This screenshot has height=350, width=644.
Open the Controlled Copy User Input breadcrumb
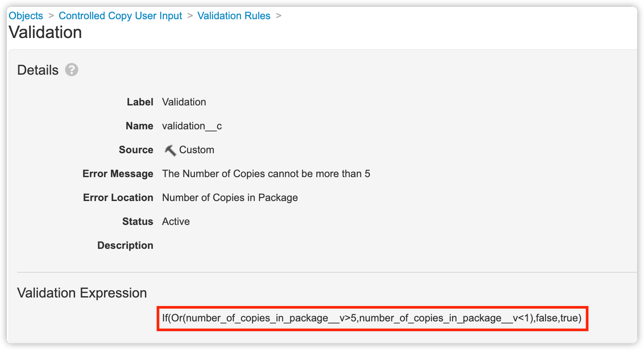tap(120, 16)
